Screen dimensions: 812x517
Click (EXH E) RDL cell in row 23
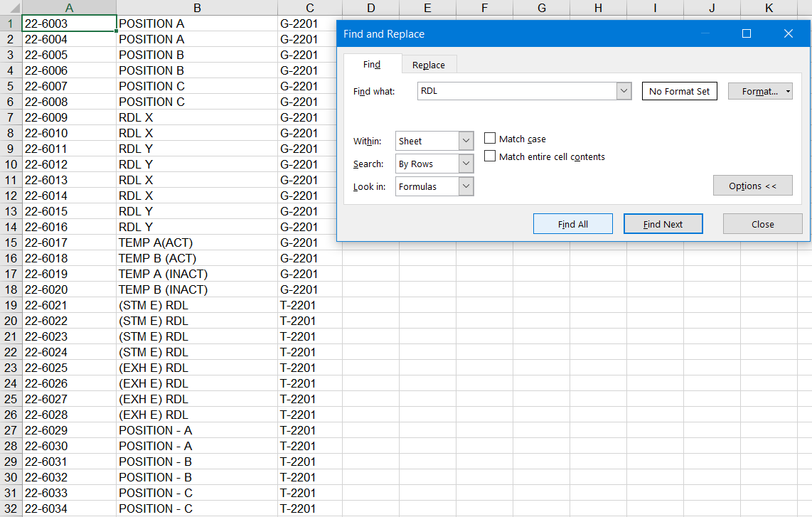point(197,368)
